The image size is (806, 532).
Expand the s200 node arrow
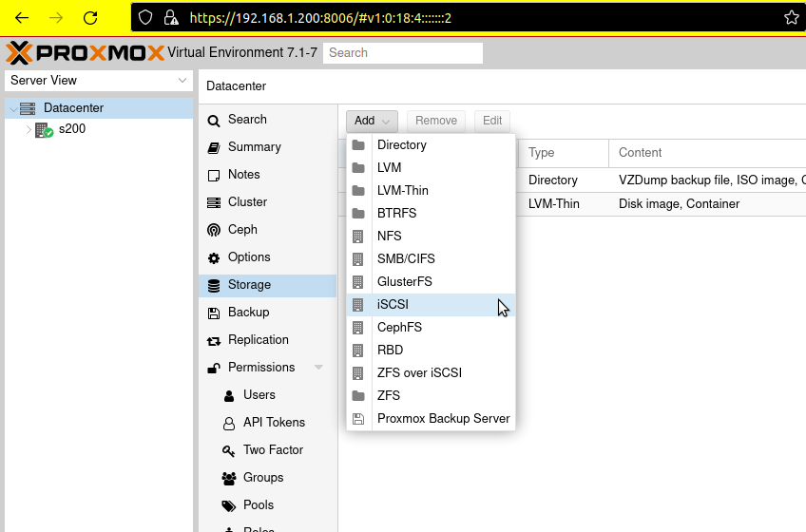(x=29, y=129)
